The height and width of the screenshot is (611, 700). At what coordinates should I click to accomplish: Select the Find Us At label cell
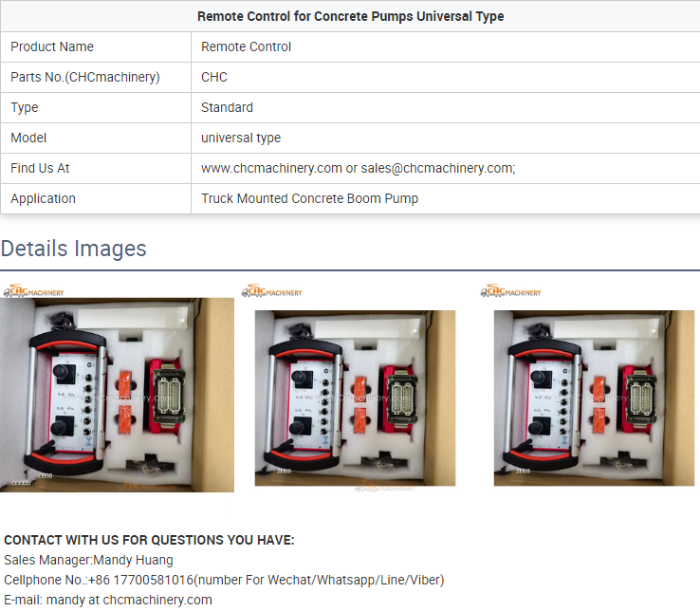tap(96, 168)
